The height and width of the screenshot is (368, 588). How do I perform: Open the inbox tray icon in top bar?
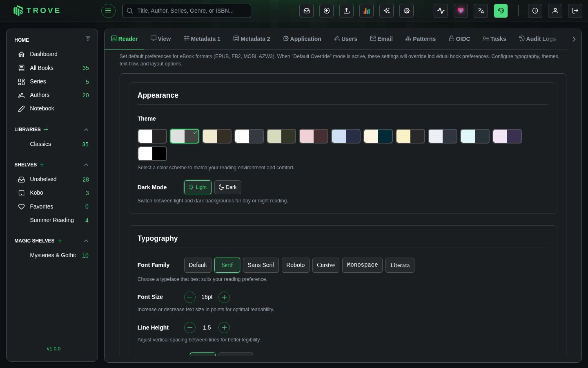click(307, 11)
